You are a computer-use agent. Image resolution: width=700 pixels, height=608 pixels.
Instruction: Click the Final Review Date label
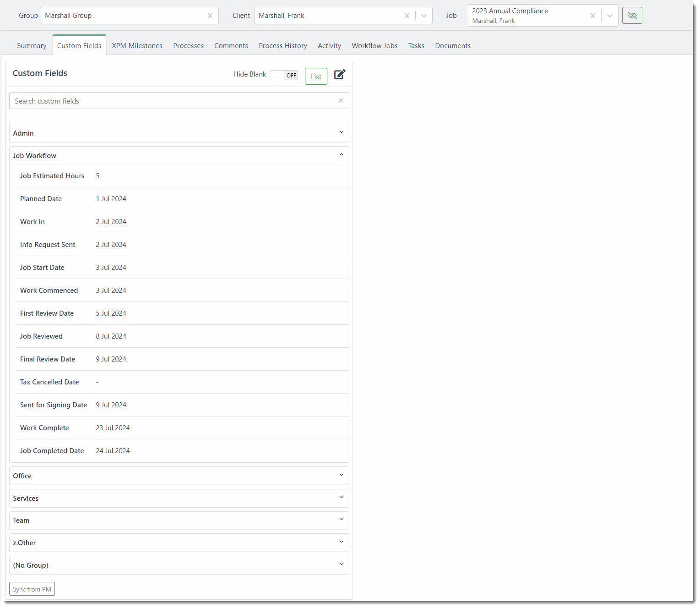(x=48, y=359)
